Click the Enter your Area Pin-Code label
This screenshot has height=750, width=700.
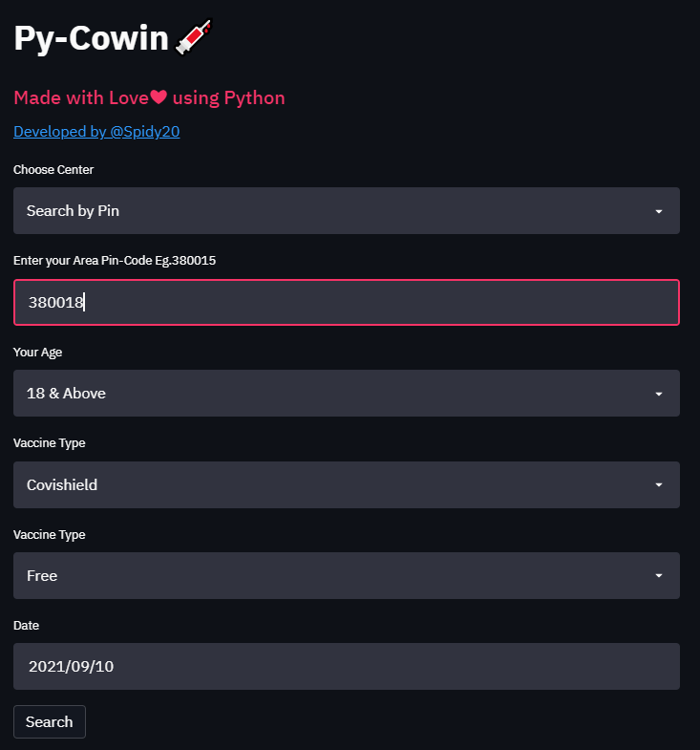click(115, 261)
